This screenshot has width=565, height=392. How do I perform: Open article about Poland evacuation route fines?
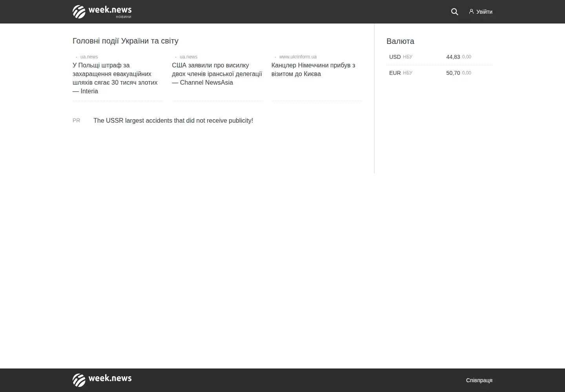point(116,78)
